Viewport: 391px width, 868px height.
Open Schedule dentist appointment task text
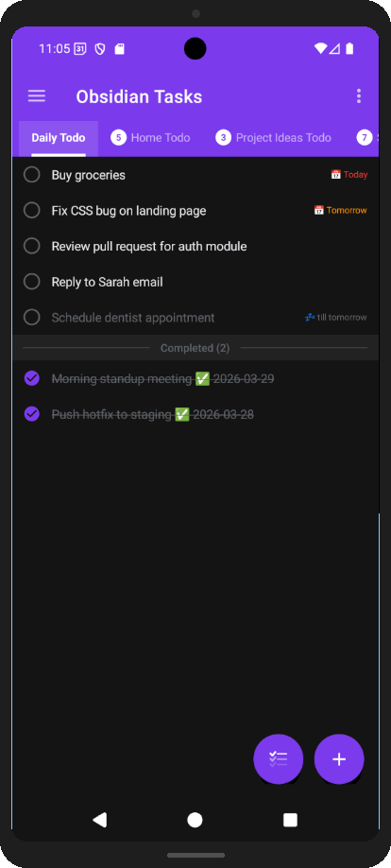click(x=133, y=318)
